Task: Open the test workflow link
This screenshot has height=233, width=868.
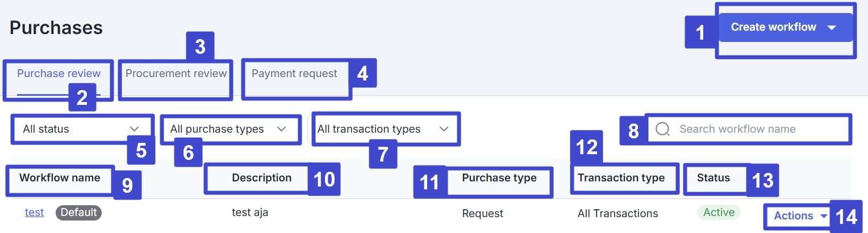Action: (x=34, y=213)
